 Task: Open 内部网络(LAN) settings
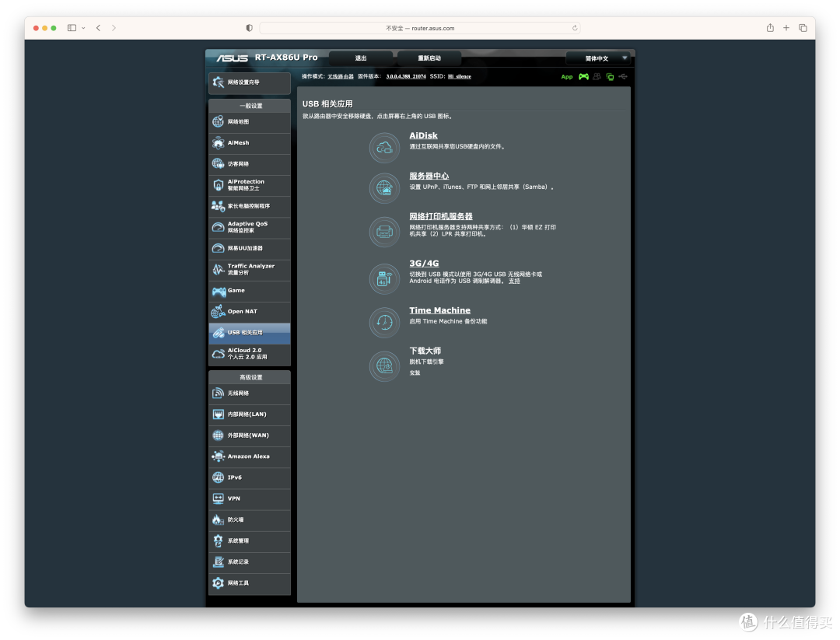[249, 414]
